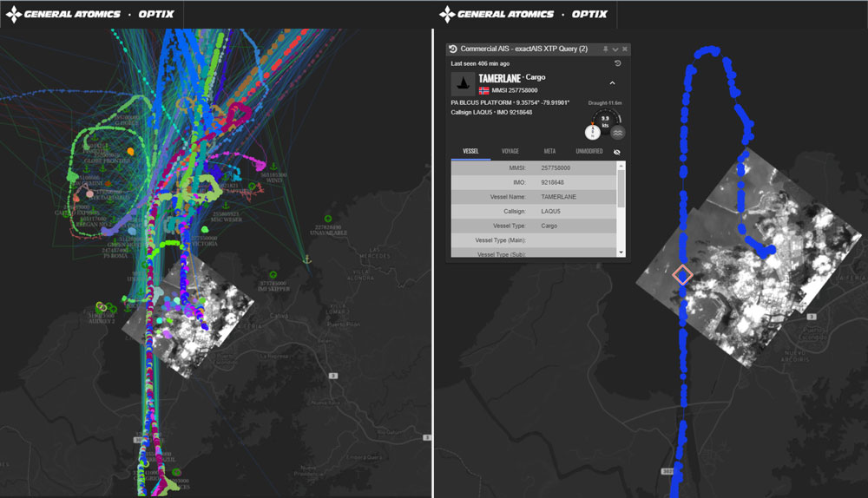Click the vessel table scrollbar thumb
Screen dimensions: 868x498
621,188
